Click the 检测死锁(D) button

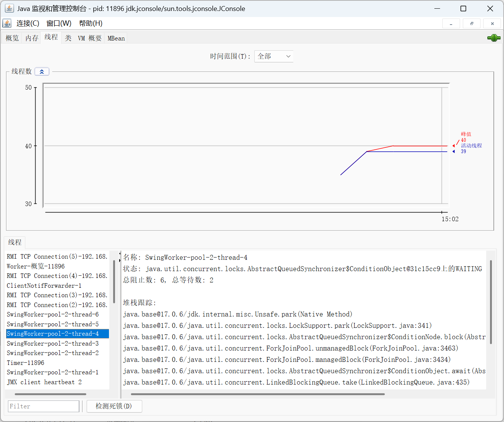[x=114, y=406]
